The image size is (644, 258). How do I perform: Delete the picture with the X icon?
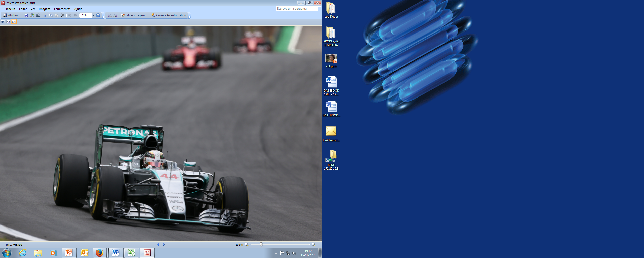click(63, 15)
